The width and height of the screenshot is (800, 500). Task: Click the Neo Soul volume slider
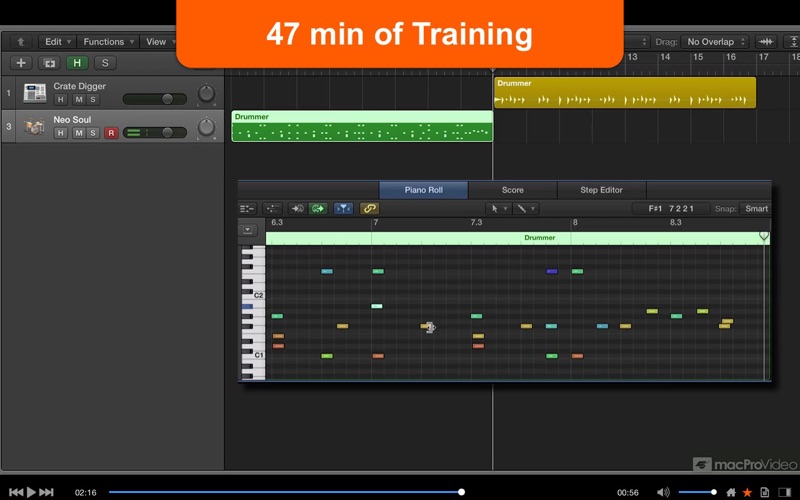pyautogui.click(x=155, y=133)
